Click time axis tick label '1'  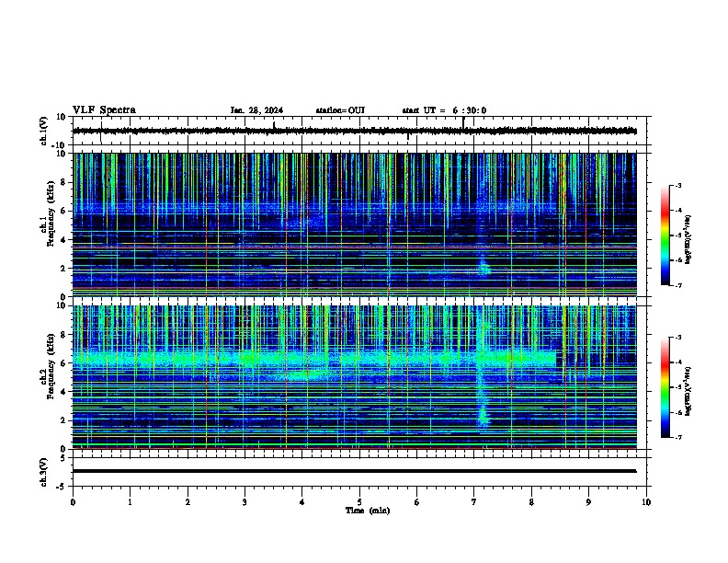pos(130,502)
